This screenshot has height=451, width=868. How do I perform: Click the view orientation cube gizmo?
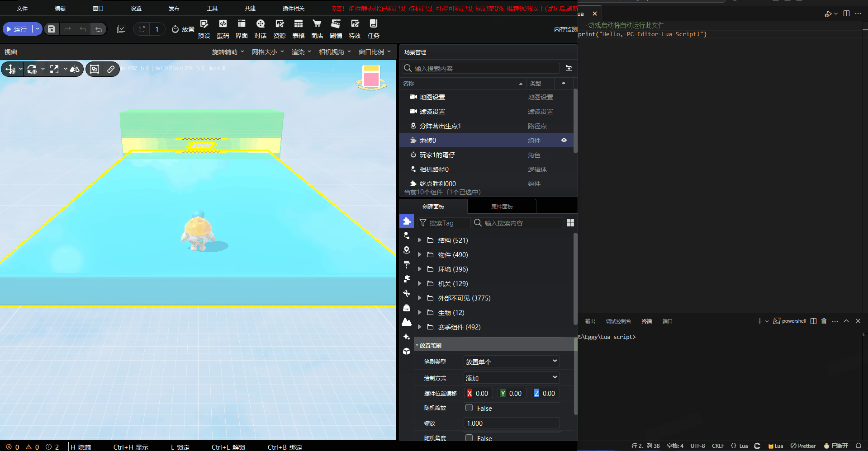click(371, 77)
